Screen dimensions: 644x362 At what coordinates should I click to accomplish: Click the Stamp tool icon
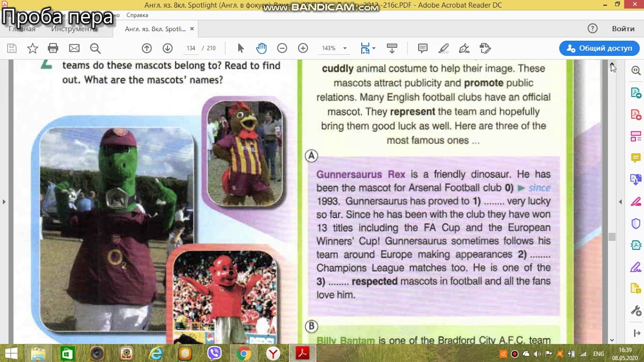485,48
